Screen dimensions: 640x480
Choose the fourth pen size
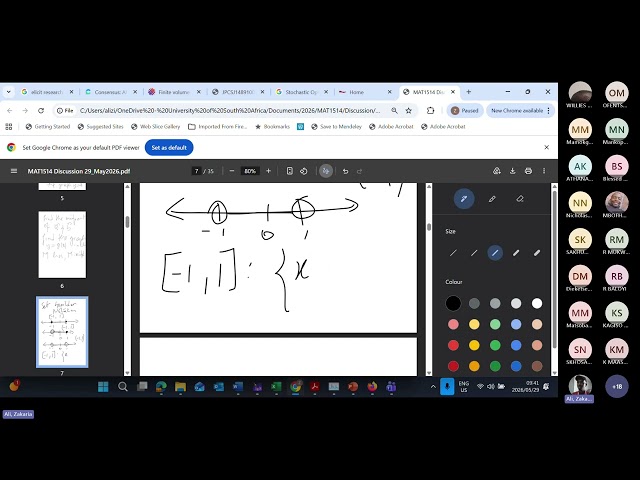[516, 253]
